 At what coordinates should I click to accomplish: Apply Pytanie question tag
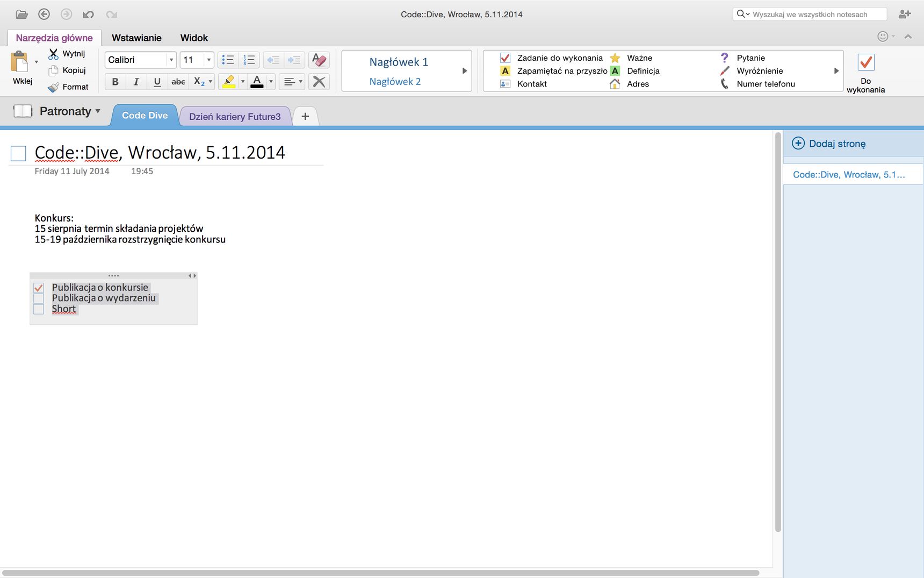[x=742, y=58]
